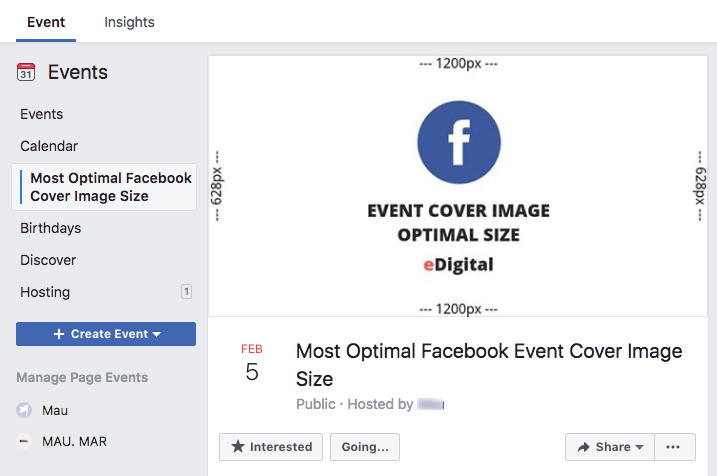Screen dimensions: 717x476
Task: Click the MAU. MAR page avatar icon
Action: (24, 441)
